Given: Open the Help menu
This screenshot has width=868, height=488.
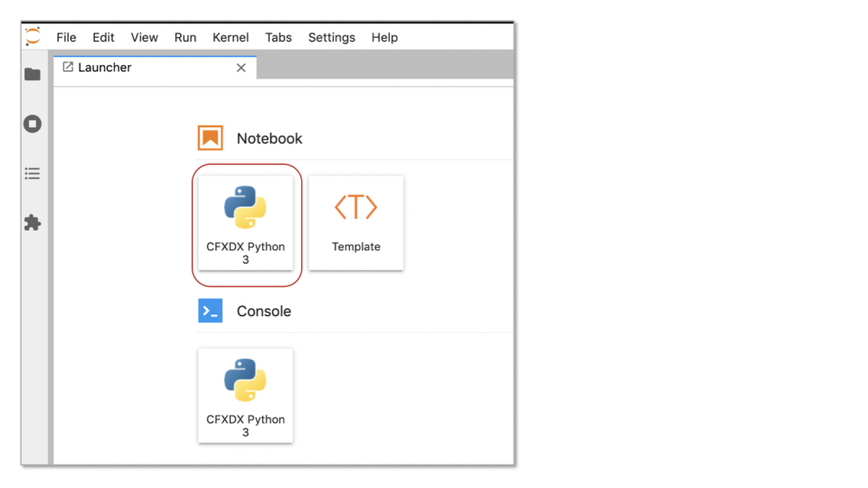Looking at the screenshot, I should coord(384,37).
